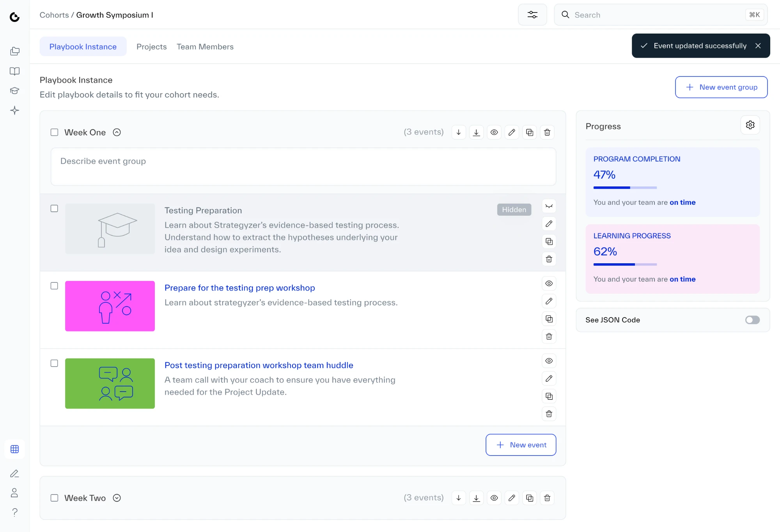The image size is (780, 532).
Task: Delete the Week Two event group
Action: (x=547, y=498)
